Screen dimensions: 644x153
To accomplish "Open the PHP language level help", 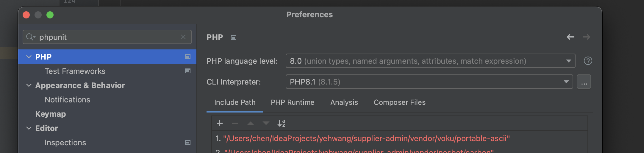I will point(588,61).
